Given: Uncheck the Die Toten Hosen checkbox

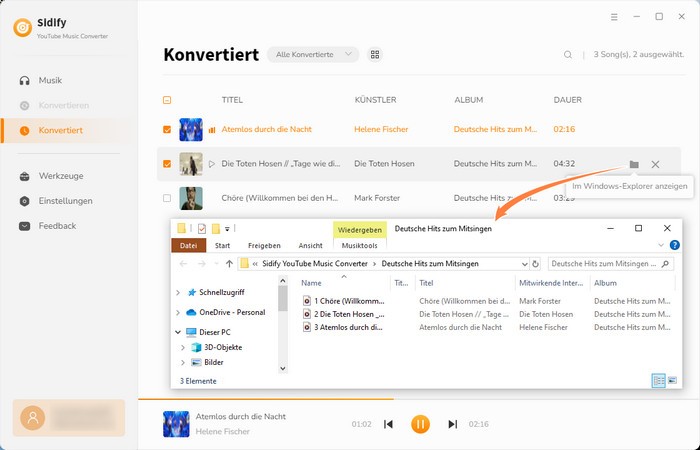Looking at the screenshot, I should 167,164.
